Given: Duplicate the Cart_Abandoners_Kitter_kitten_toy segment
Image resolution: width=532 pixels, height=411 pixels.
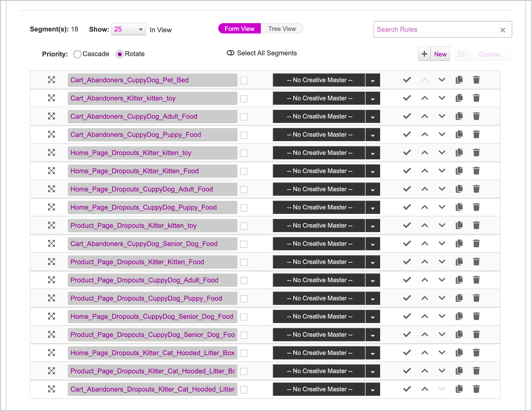Looking at the screenshot, I should (x=459, y=98).
